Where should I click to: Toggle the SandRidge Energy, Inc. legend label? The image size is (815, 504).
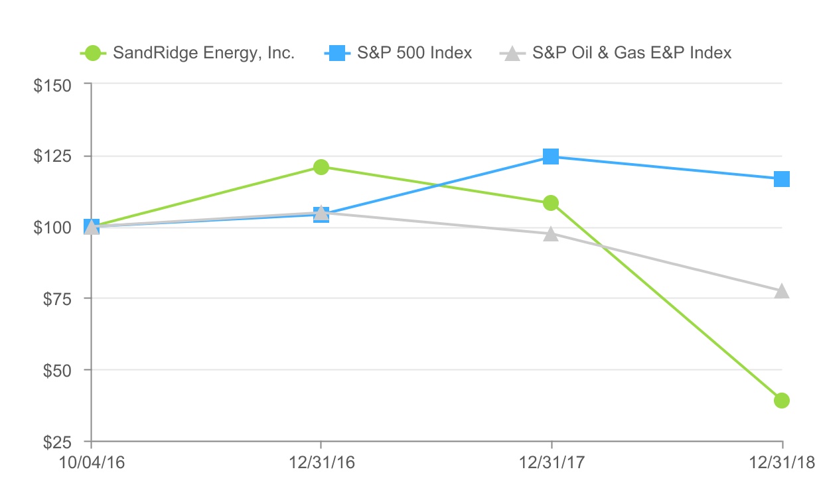coord(204,53)
